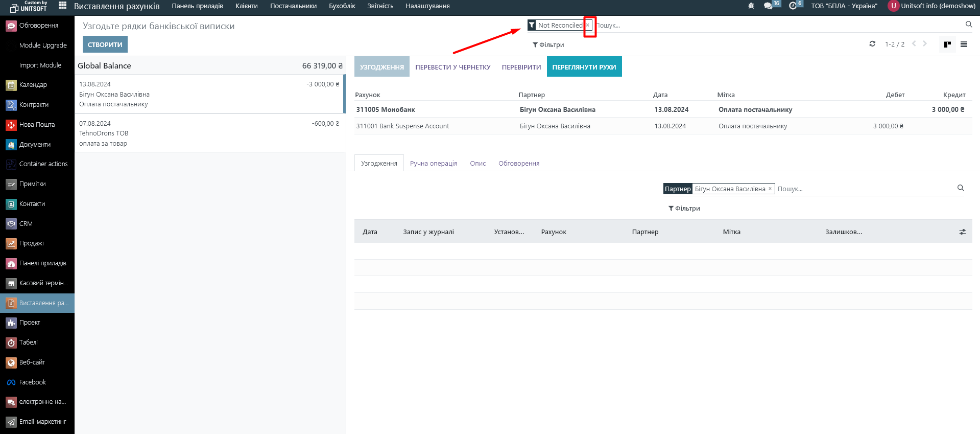Open the Бухоблік menu
Image resolution: width=980 pixels, height=434 pixels.
[342, 6]
